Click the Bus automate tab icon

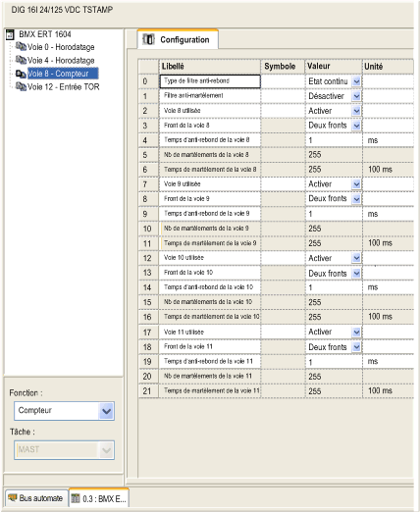click(12, 498)
